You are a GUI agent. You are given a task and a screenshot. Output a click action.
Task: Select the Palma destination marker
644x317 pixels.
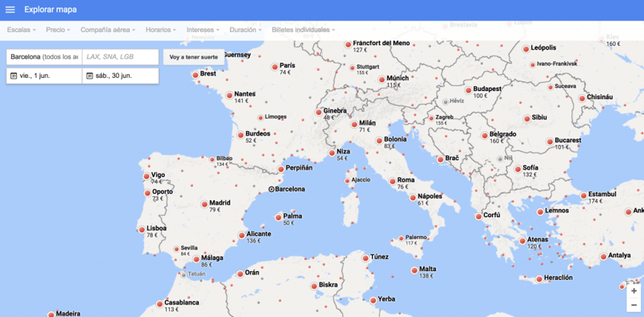279,217
